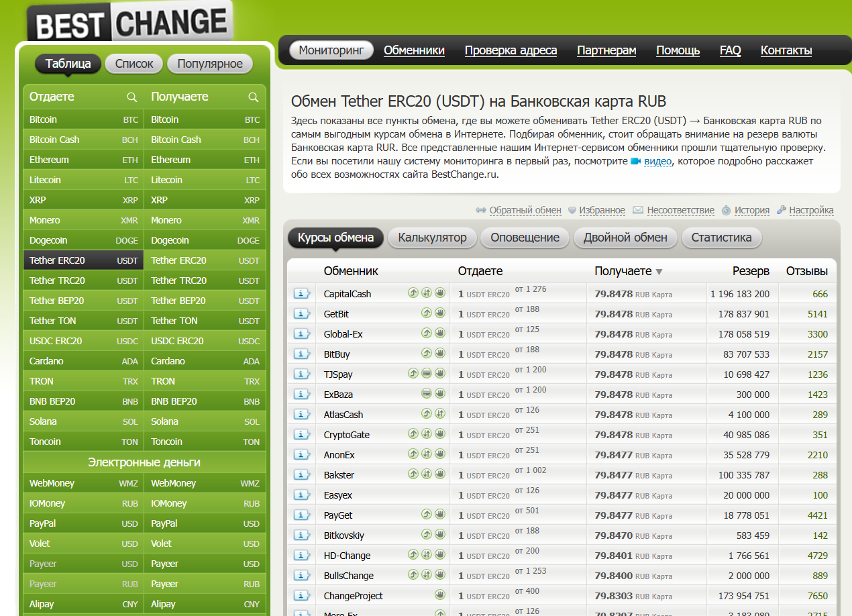Open the Оповещение tab
Viewport: 852px width, 616px height.
[x=525, y=238]
